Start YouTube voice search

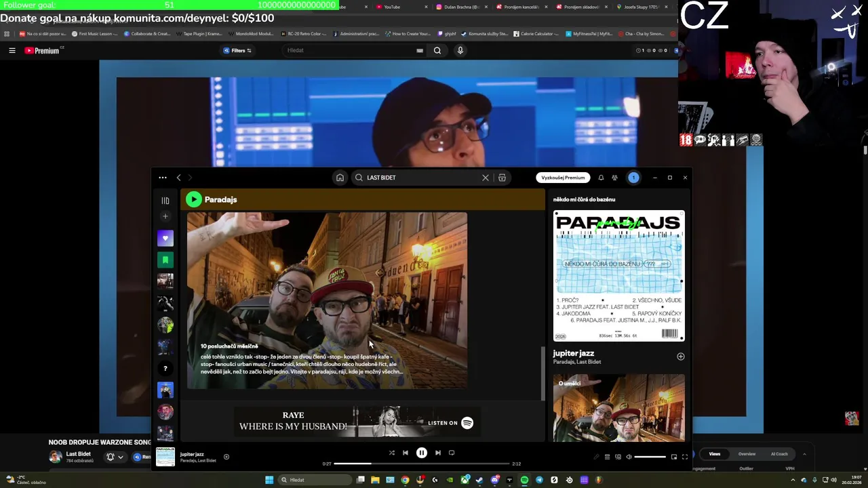pos(460,50)
